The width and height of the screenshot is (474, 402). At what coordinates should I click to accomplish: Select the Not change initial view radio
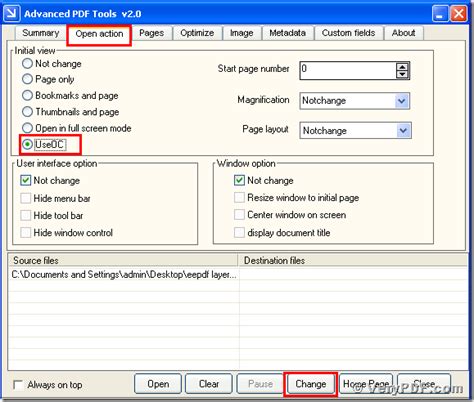coord(27,64)
